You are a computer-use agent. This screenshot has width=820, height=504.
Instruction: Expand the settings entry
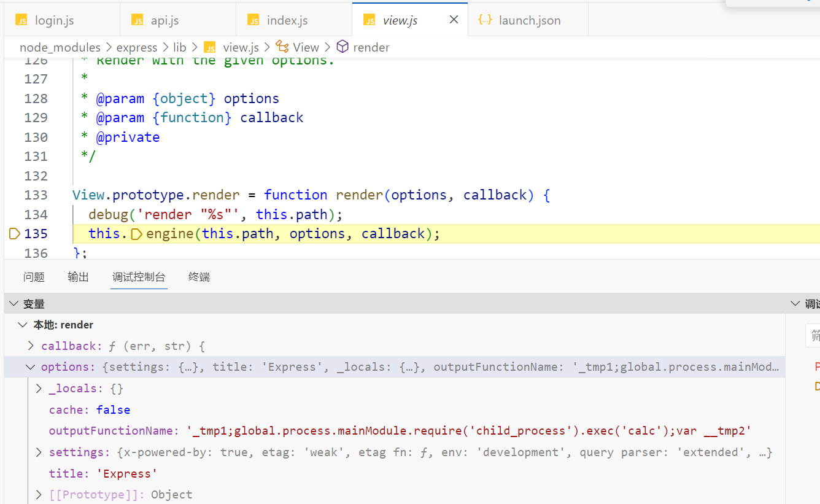(39, 452)
